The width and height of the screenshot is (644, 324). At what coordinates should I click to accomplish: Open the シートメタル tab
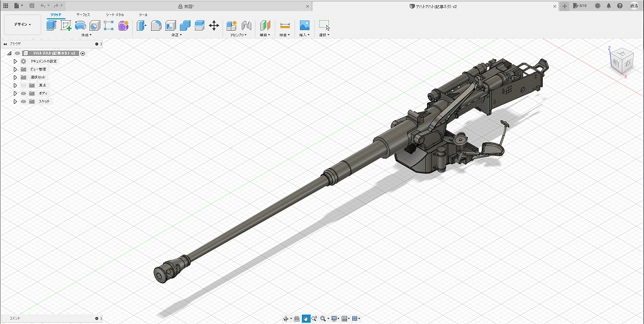pyautogui.click(x=114, y=14)
